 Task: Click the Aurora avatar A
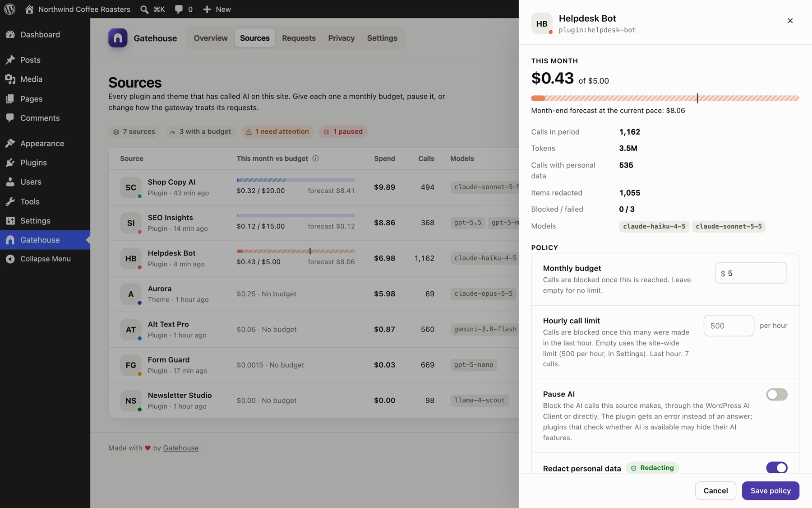(131, 294)
